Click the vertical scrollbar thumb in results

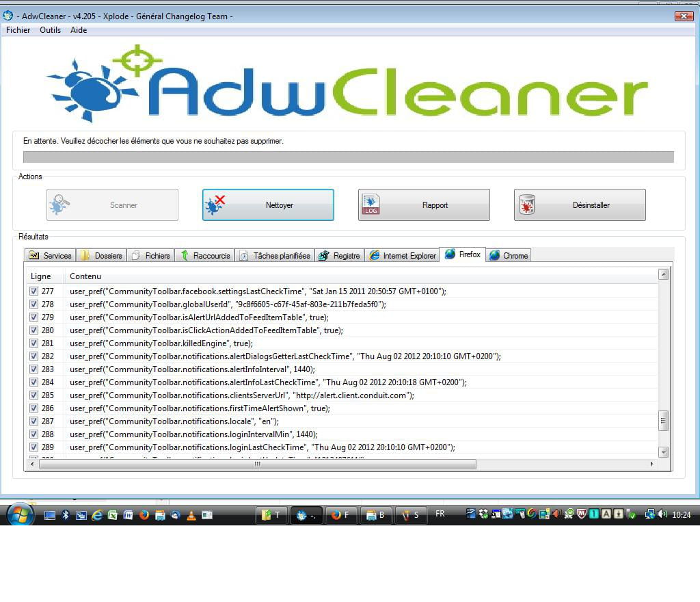[x=663, y=421]
